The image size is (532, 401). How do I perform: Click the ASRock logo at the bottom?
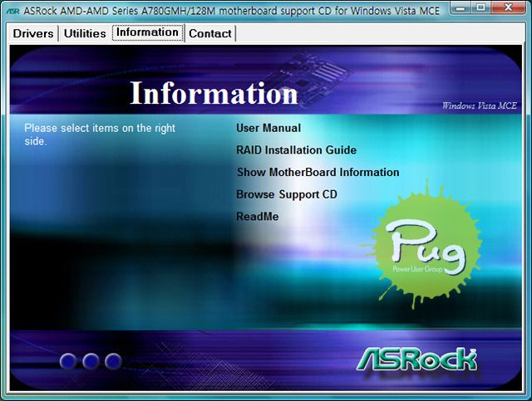pos(416,359)
